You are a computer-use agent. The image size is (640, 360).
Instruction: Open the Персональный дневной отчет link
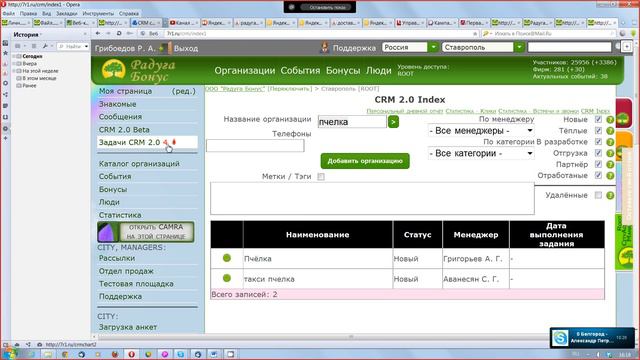404,111
